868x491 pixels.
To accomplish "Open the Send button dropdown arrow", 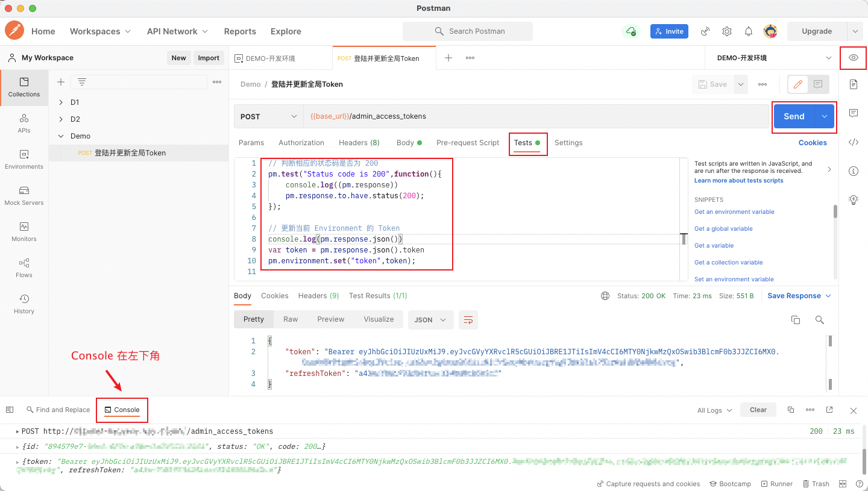I will (824, 116).
